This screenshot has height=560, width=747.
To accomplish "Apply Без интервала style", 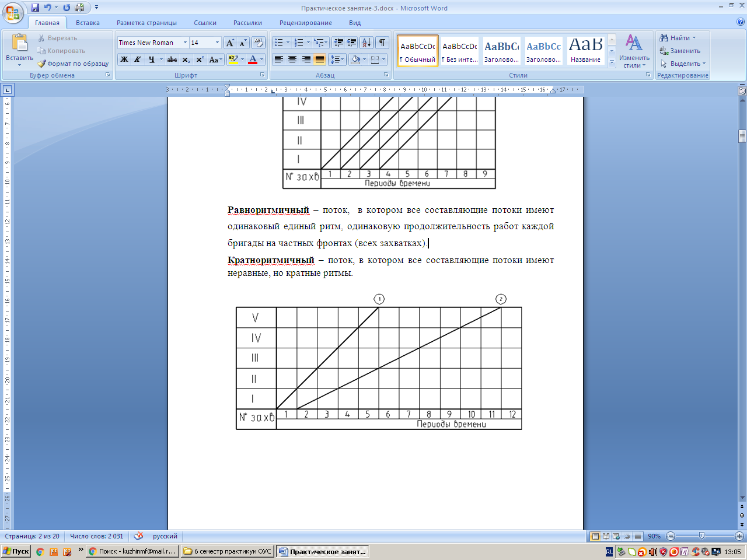I will [x=460, y=51].
